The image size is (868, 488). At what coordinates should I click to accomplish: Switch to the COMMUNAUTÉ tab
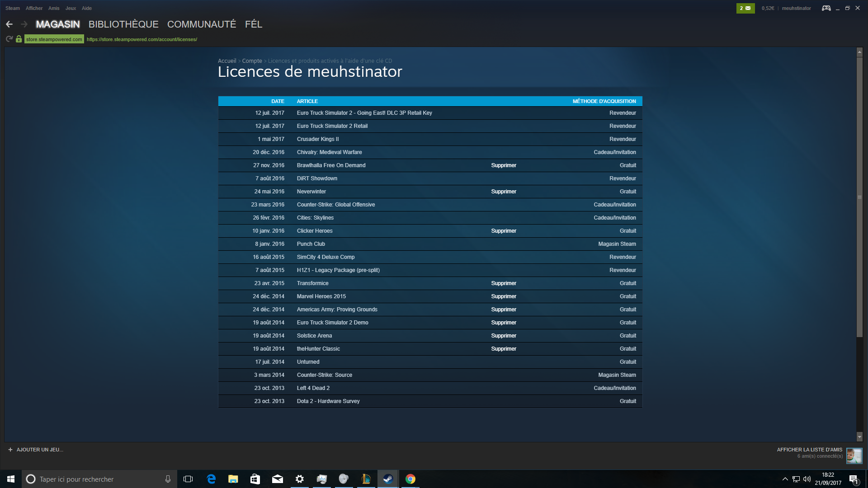point(202,24)
